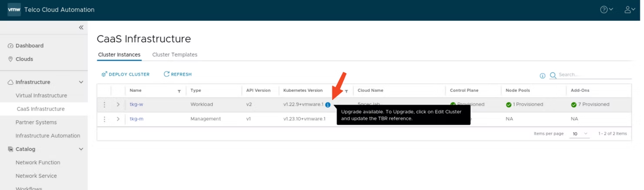Open the tkg-w cluster link
Viewport: 644px width, 190px height.
136,105
